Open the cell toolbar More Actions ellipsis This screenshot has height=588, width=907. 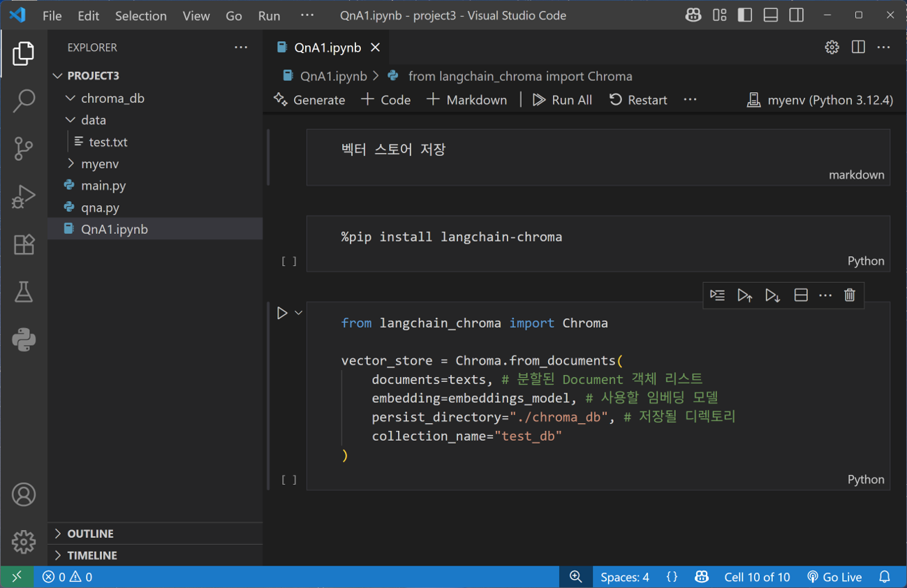[825, 295]
